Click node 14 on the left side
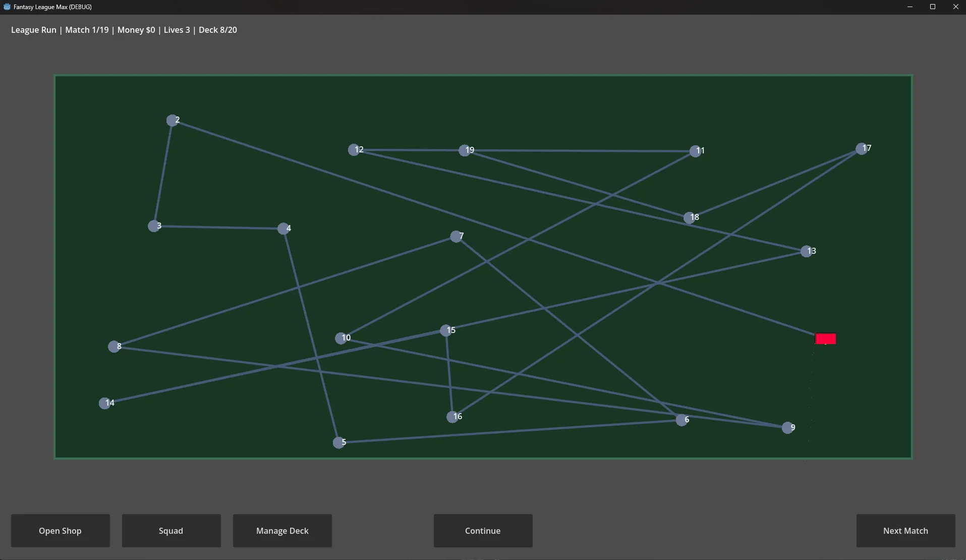This screenshot has height=560, width=966. (x=105, y=403)
